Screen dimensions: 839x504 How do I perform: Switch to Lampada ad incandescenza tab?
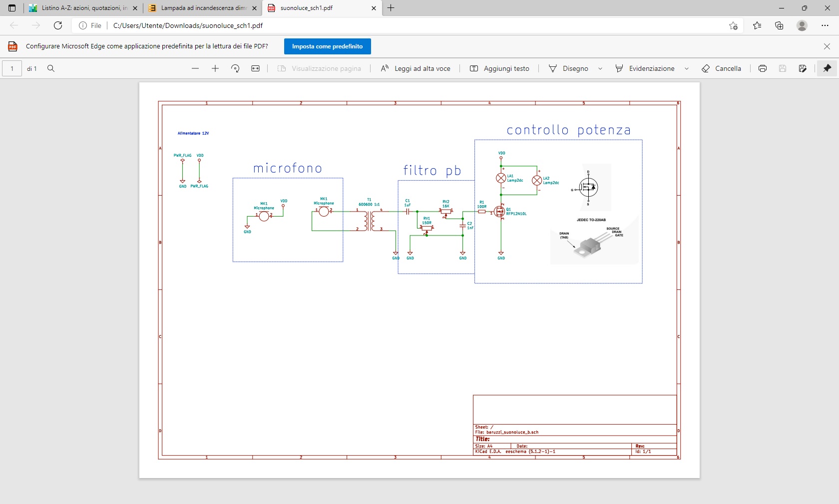[x=200, y=8]
